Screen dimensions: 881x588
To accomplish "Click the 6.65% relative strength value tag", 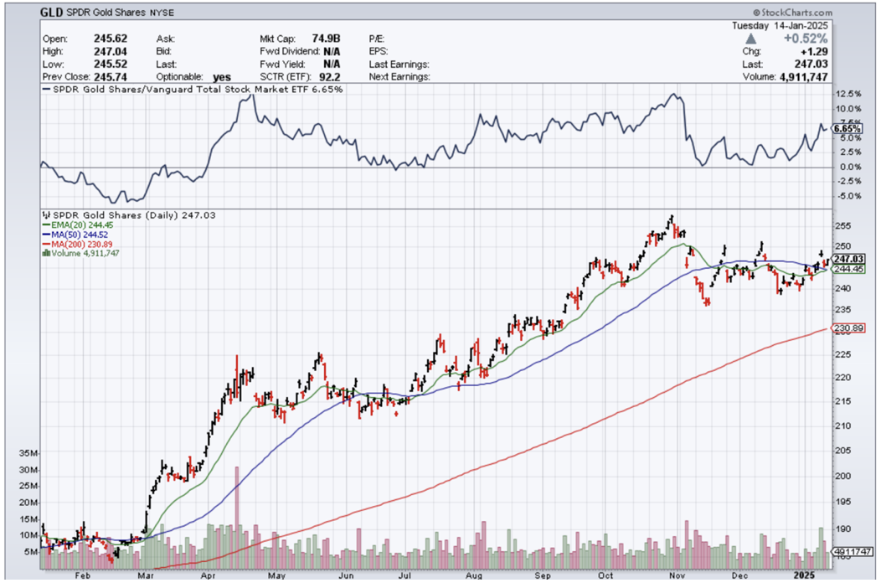I will (848, 129).
